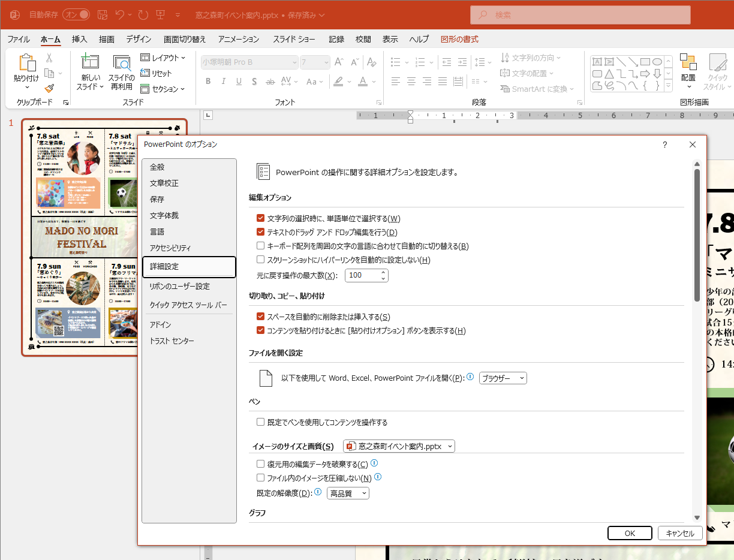Click the strikethrough icon
Screen dimensions: 734x560
click(254, 82)
